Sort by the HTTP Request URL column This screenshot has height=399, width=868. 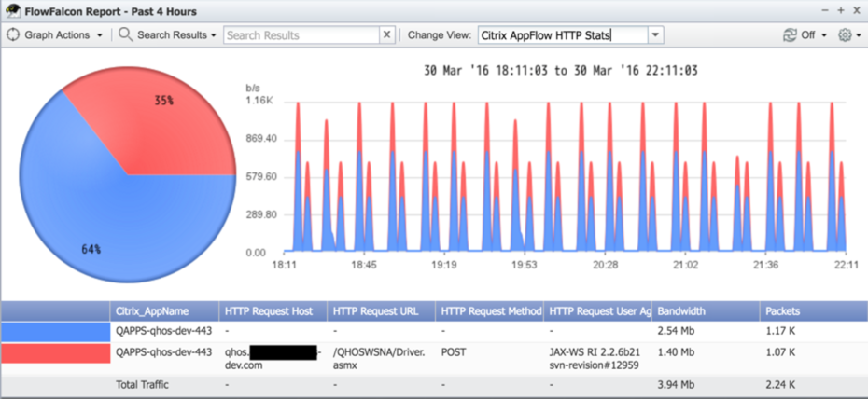[x=382, y=311]
